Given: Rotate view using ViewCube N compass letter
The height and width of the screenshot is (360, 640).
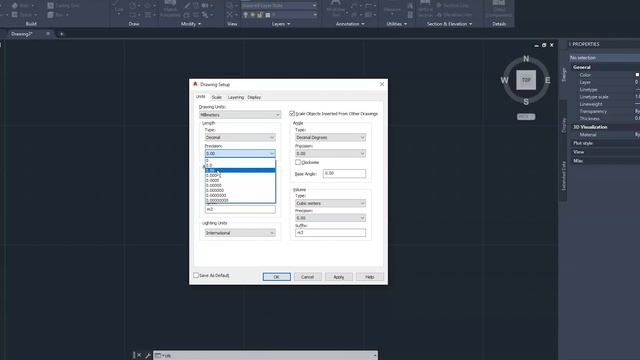Looking at the screenshot, I should [526, 59].
